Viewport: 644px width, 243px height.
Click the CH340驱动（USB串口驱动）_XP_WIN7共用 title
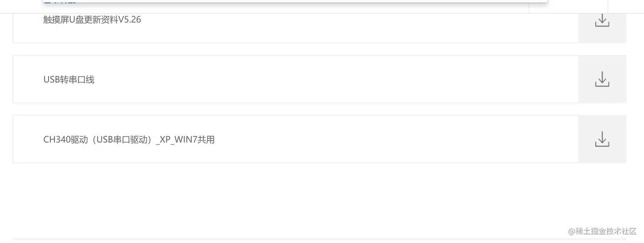tap(129, 140)
